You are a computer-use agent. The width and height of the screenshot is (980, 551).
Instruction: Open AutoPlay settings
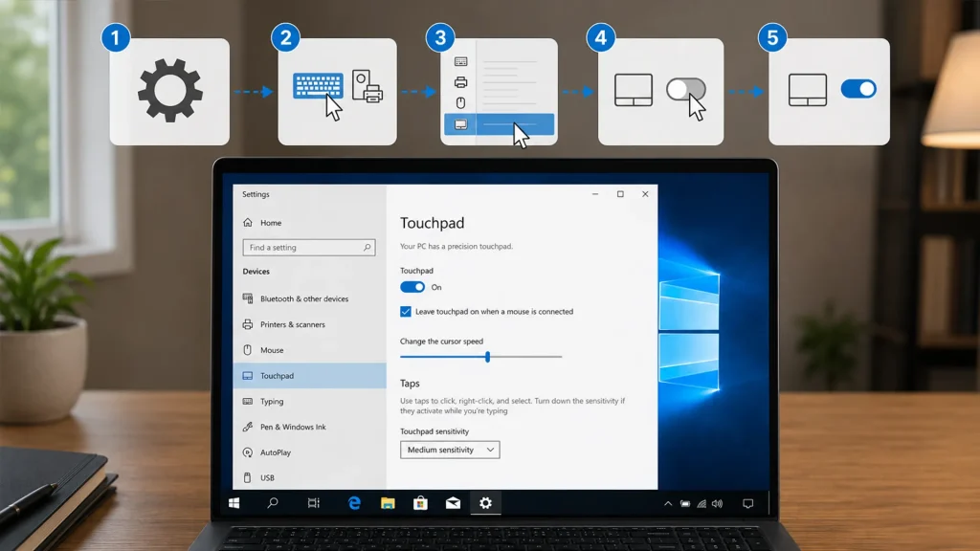tap(309, 452)
